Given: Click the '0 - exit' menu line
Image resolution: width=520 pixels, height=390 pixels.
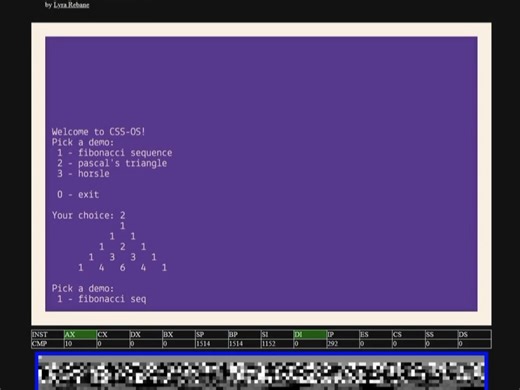Looking at the screenshot, I should click(x=78, y=194).
